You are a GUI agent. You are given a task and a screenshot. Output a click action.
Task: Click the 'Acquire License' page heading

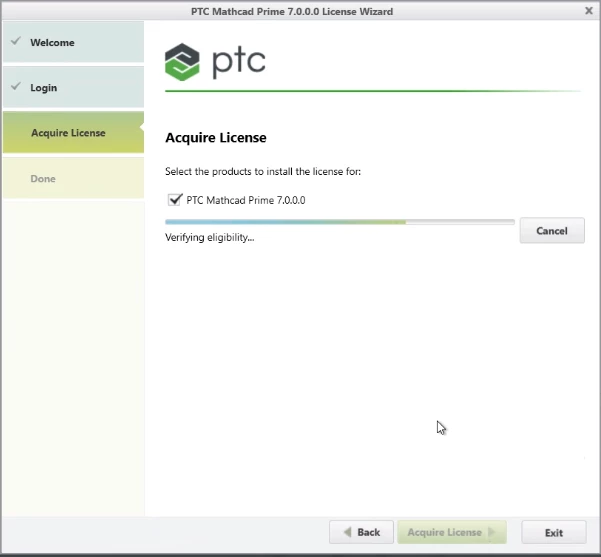(216, 138)
